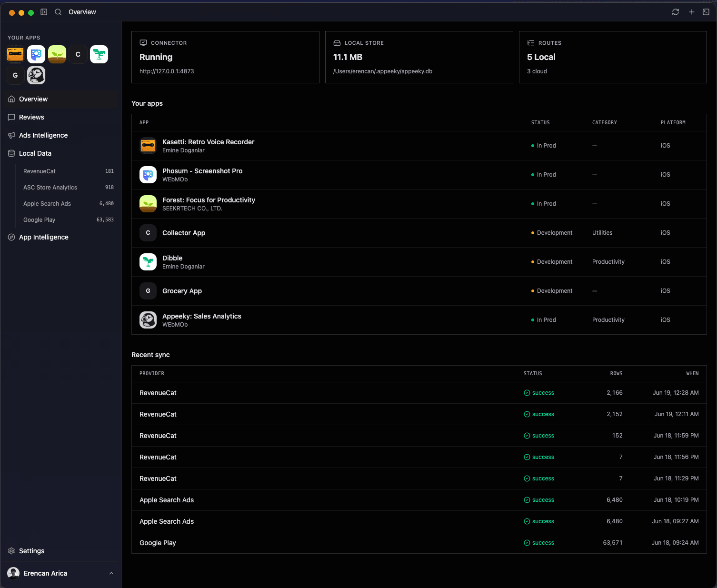Open Settings in sidebar
717x588 pixels.
pos(61,551)
